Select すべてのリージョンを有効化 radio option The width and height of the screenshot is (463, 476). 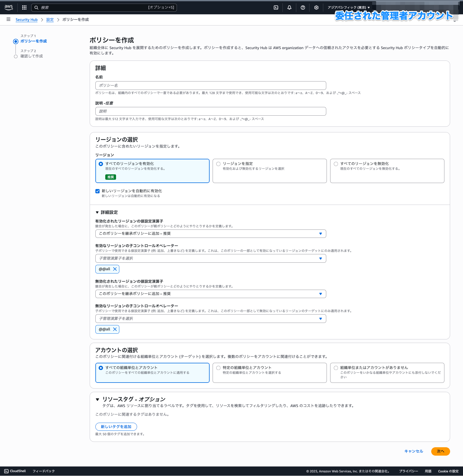[x=101, y=164]
